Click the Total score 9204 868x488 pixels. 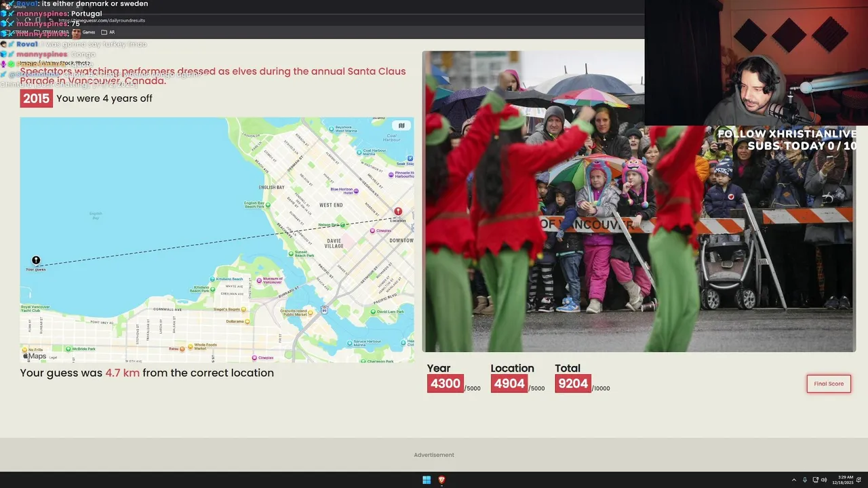[573, 384]
